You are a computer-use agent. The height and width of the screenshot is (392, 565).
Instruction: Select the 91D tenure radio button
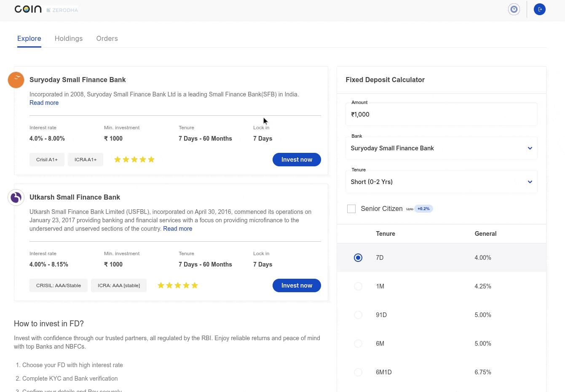358,315
